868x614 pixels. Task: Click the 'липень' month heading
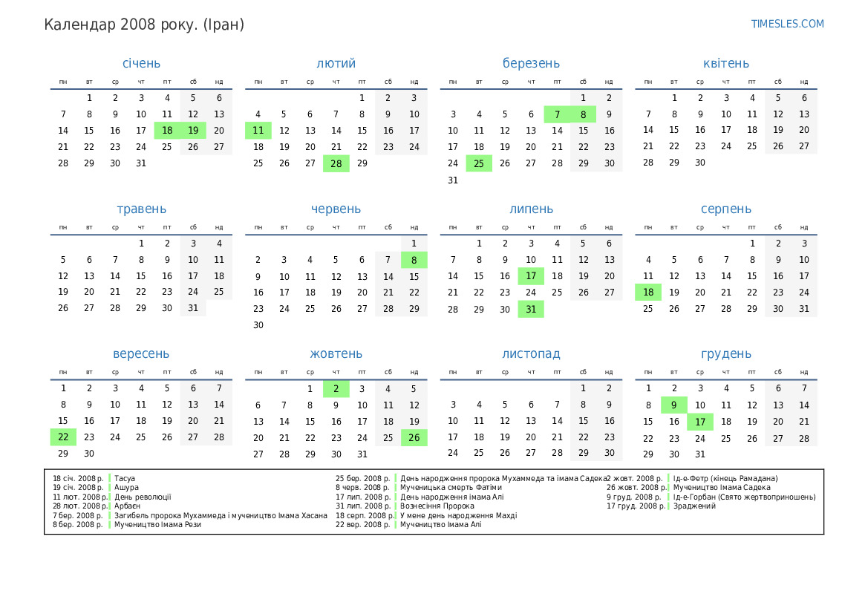531,209
